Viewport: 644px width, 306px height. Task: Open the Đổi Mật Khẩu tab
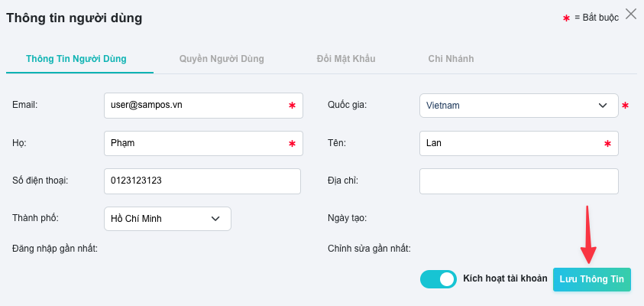pos(346,58)
